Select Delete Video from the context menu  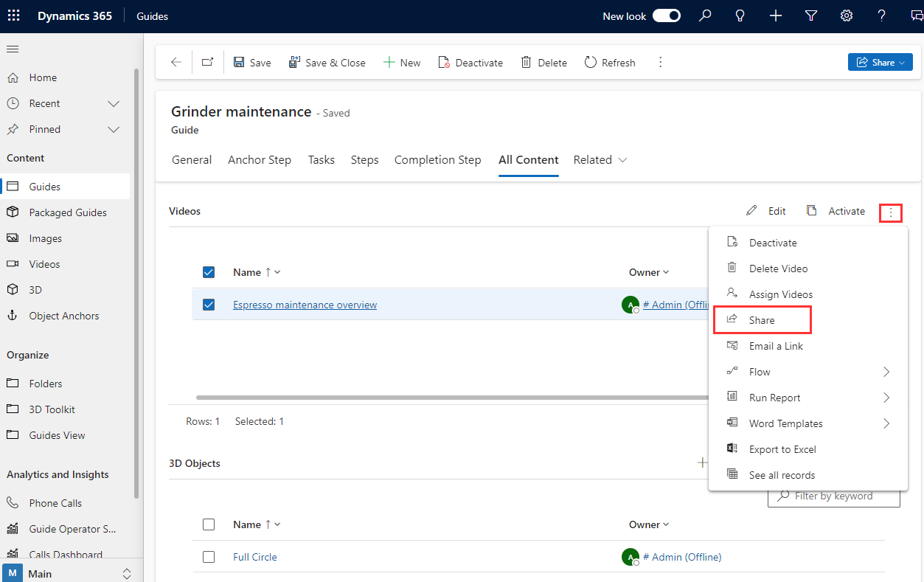[x=779, y=268]
